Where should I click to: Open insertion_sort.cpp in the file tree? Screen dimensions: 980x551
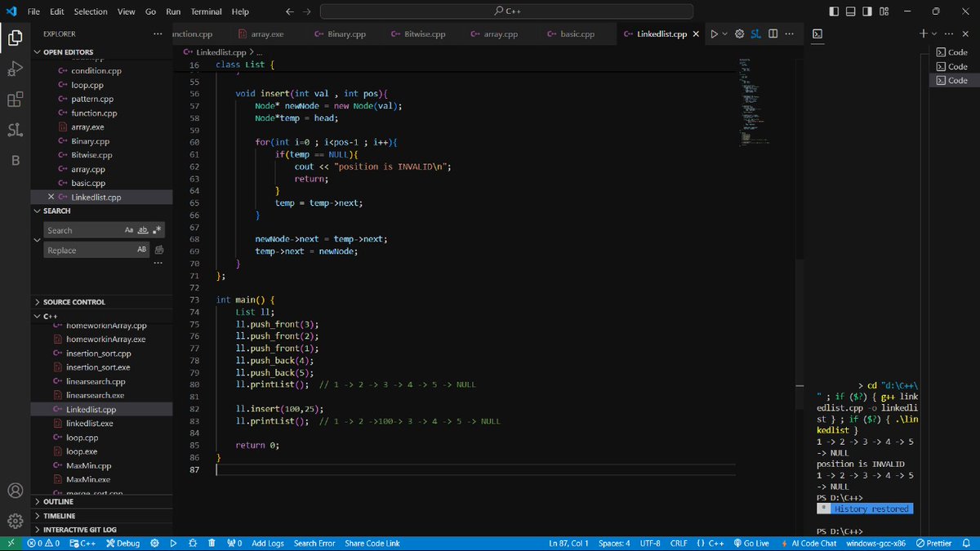tap(98, 353)
